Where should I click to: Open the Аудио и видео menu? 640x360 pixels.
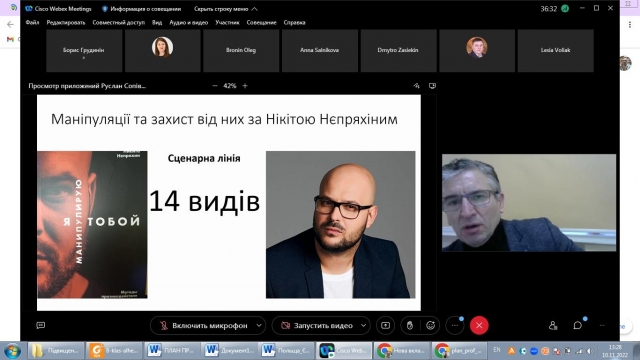pos(189,22)
